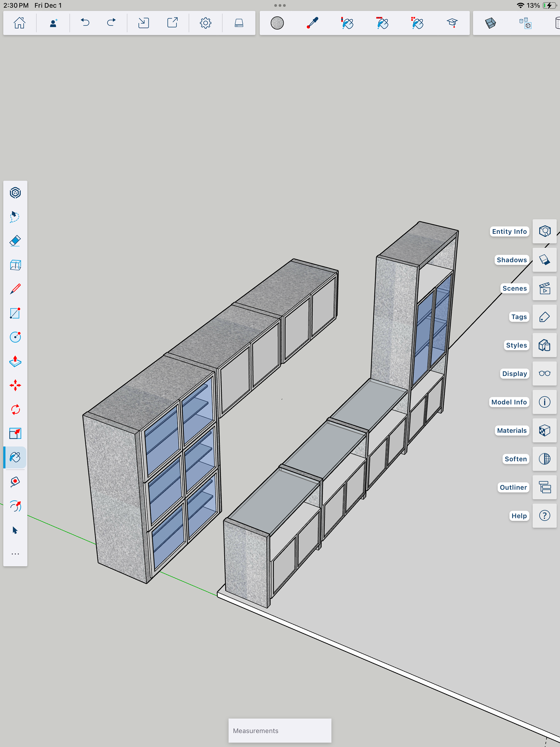Pick the eyedropper sample material tool
560x747 pixels.
pyautogui.click(x=312, y=23)
